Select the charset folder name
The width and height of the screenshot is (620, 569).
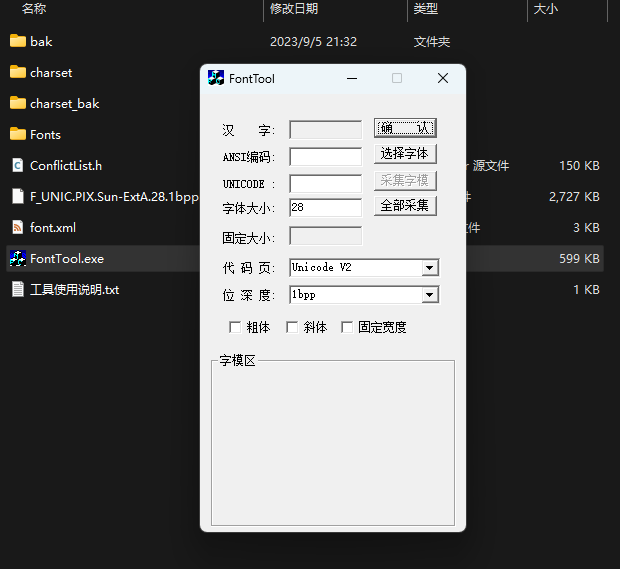[51, 72]
